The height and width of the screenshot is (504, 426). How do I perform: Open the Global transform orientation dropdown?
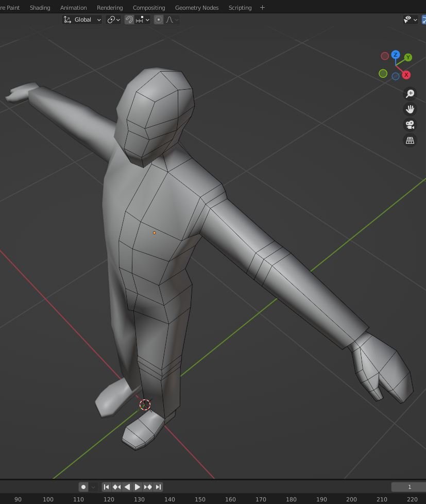pyautogui.click(x=82, y=20)
